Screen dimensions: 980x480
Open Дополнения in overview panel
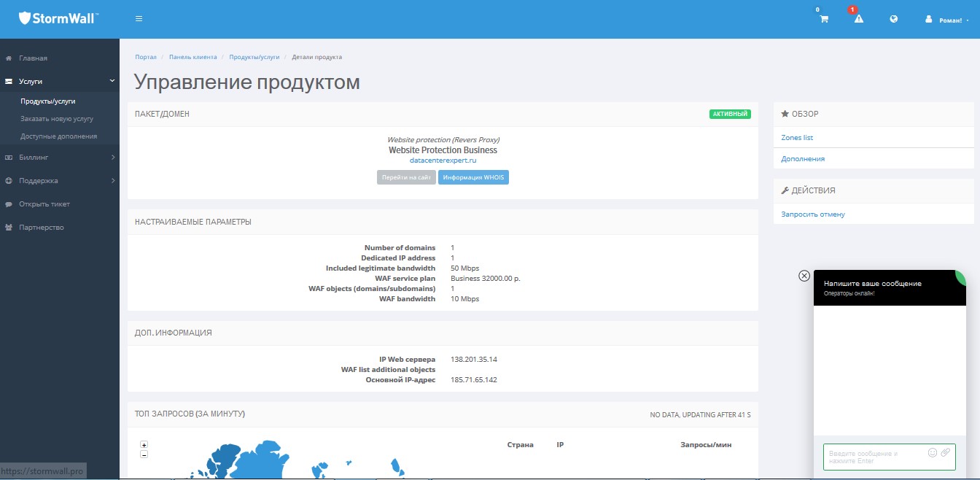click(803, 158)
